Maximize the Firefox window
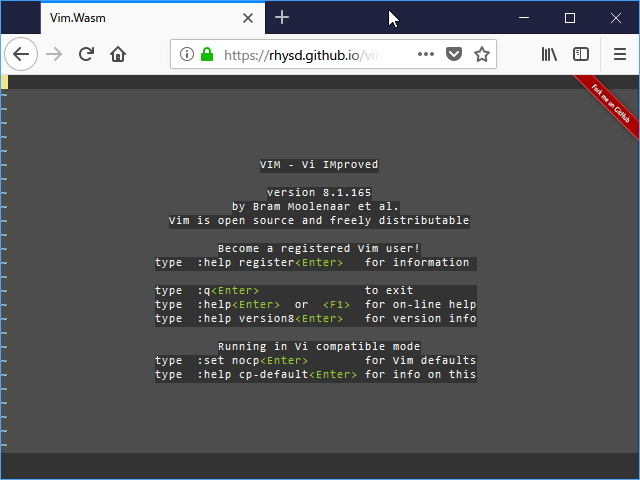 (x=570, y=18)
